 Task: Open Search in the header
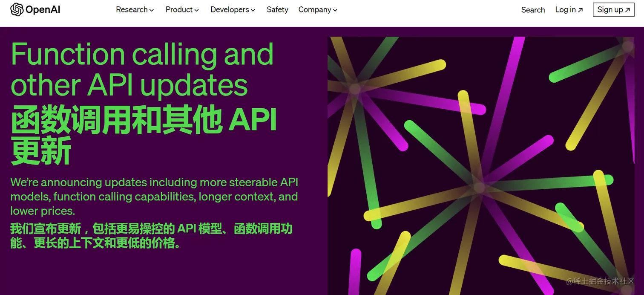pyautogui.click(x=533, y=10)
